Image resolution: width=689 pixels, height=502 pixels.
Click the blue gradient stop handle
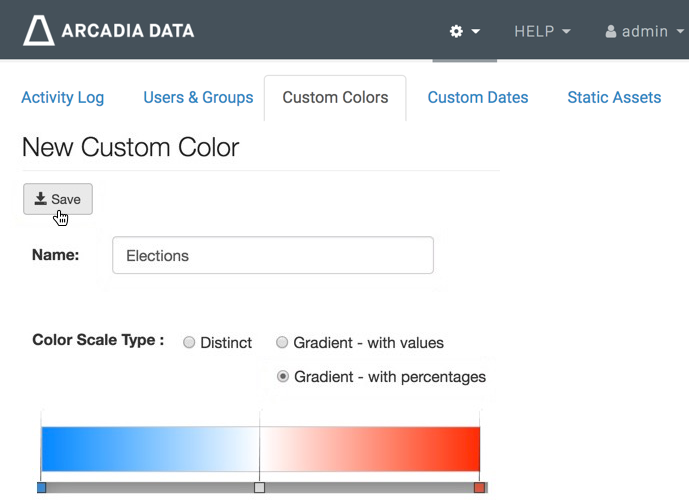(x=41, y=487)
